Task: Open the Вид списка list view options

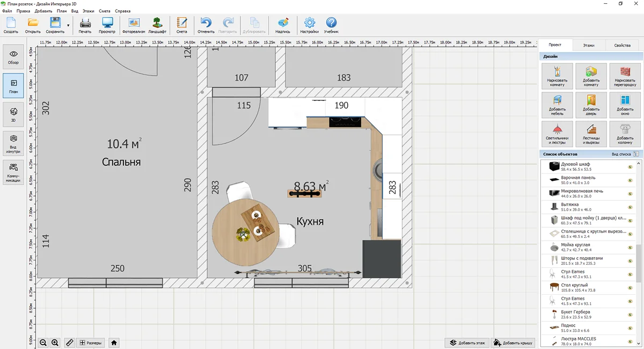Action: point(626,154)
